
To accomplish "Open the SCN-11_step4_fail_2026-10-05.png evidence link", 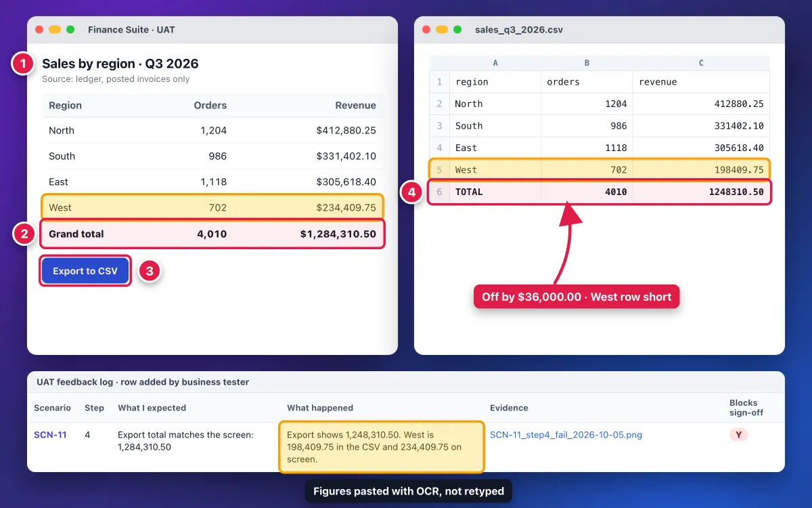I will click(566, 435).
